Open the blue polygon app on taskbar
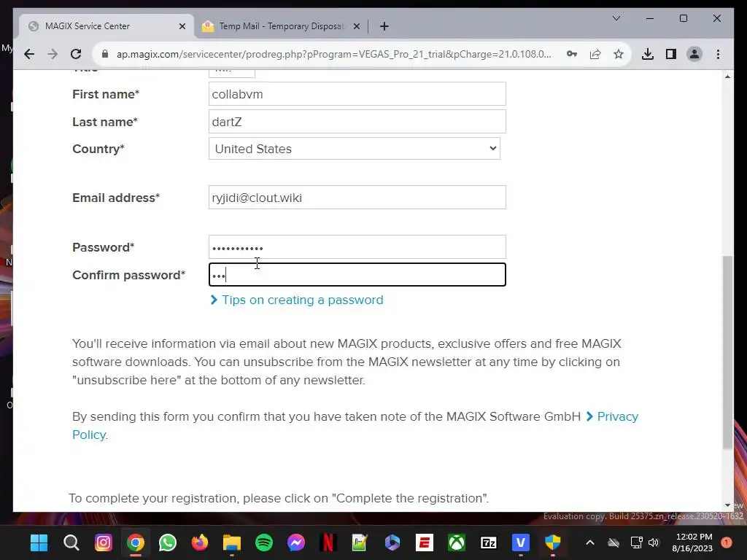The height and width of the screenshot is (560, 747). (392, 542)
